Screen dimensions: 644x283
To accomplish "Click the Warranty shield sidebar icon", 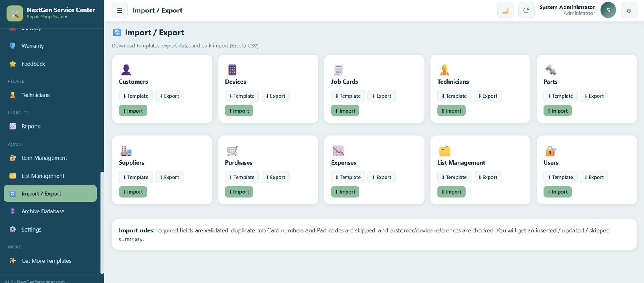I will point(12,46).
